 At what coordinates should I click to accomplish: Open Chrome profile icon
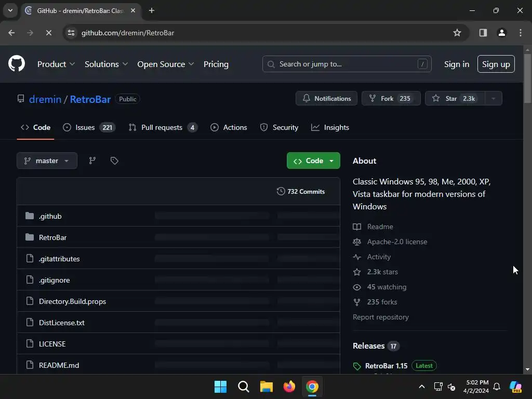click(502, 33)
